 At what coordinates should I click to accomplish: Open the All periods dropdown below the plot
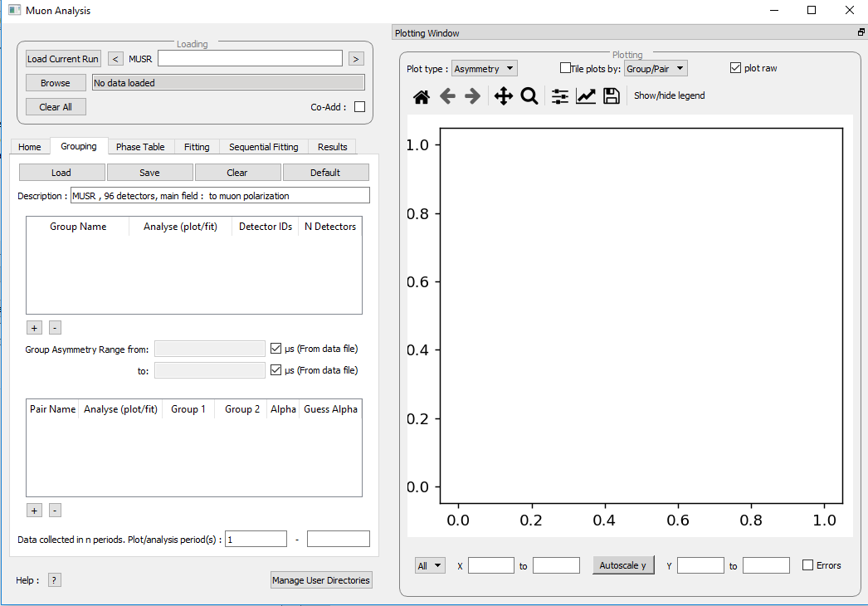point(430,564)
